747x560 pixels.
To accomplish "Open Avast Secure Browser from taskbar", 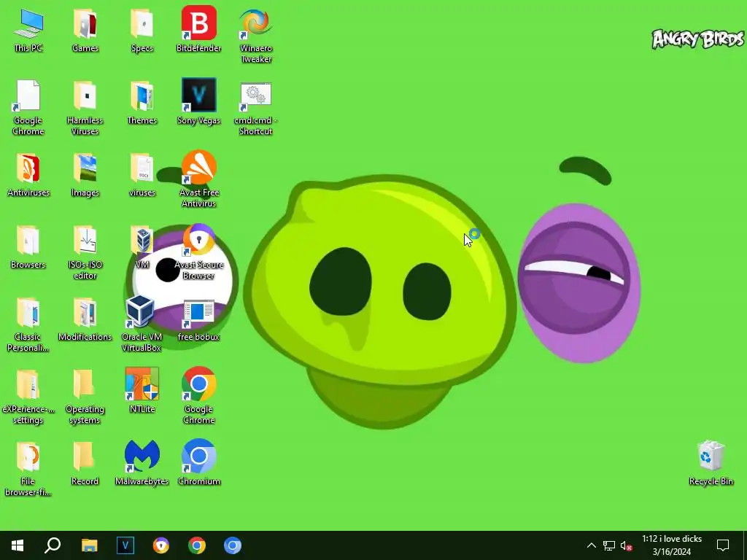I will (x=161, y=545).
